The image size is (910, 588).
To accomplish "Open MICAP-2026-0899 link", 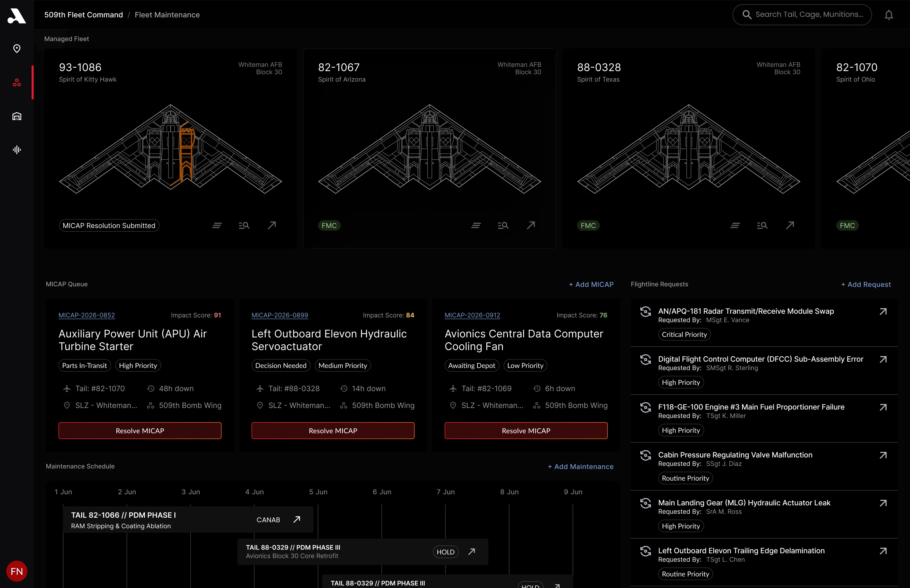I will pyautogui.click(x=280, y=315).
